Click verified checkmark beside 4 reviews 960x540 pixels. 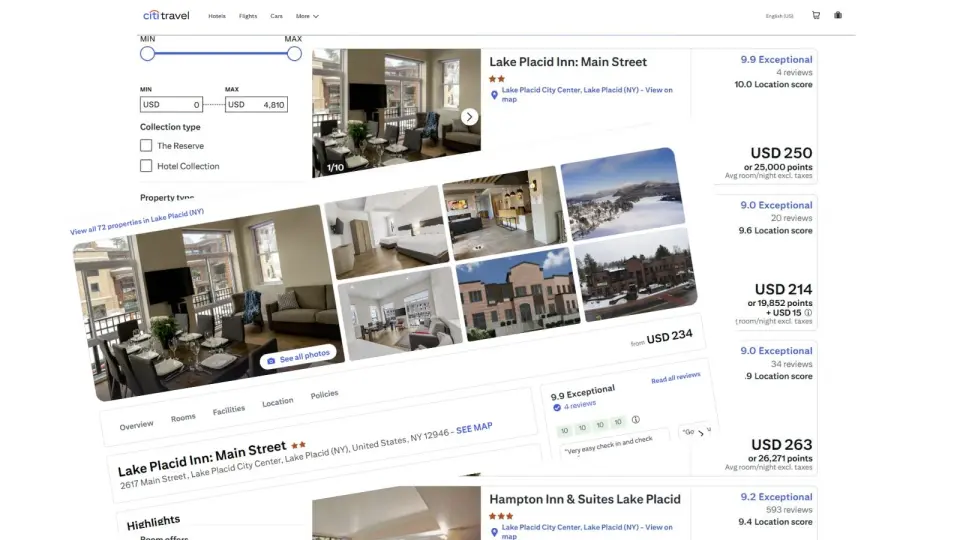pyautogui.click(x=557, y=408)
